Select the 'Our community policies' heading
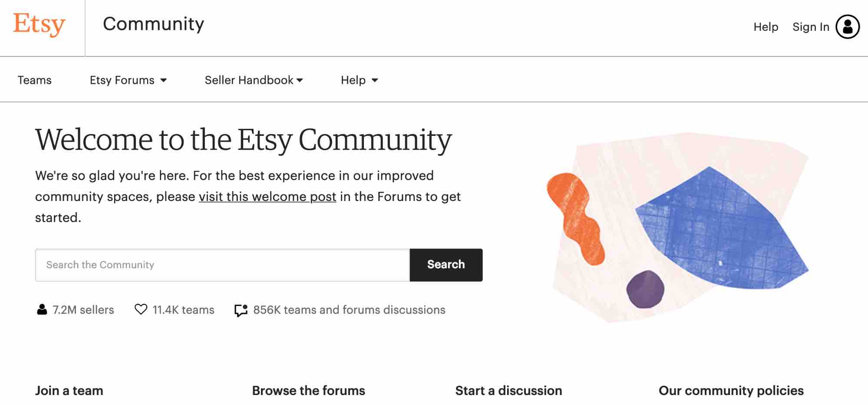This screenshot has height=405, width=868. click(x=731, y=391)
